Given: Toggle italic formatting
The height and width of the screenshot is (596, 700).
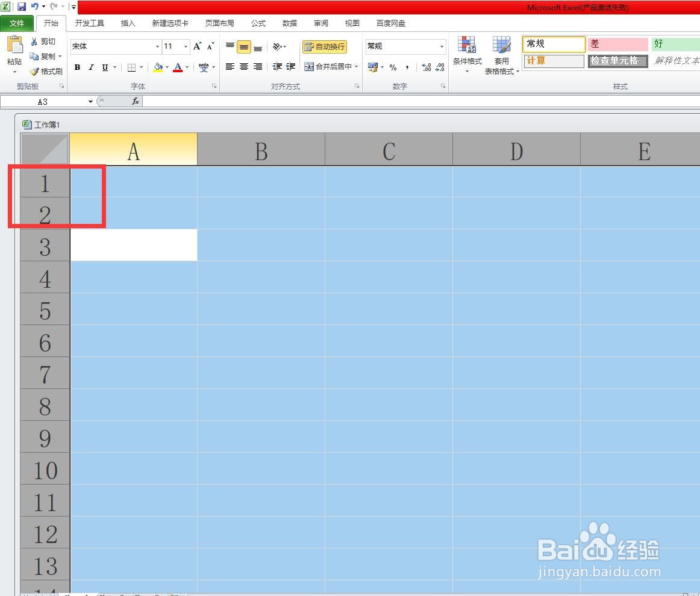Looking at the screenshot, I should pyautogui.click(x=91, y=67).
